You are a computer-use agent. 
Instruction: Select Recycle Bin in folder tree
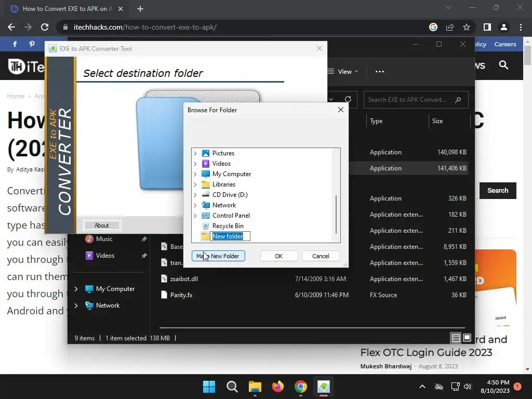point(228,226)
